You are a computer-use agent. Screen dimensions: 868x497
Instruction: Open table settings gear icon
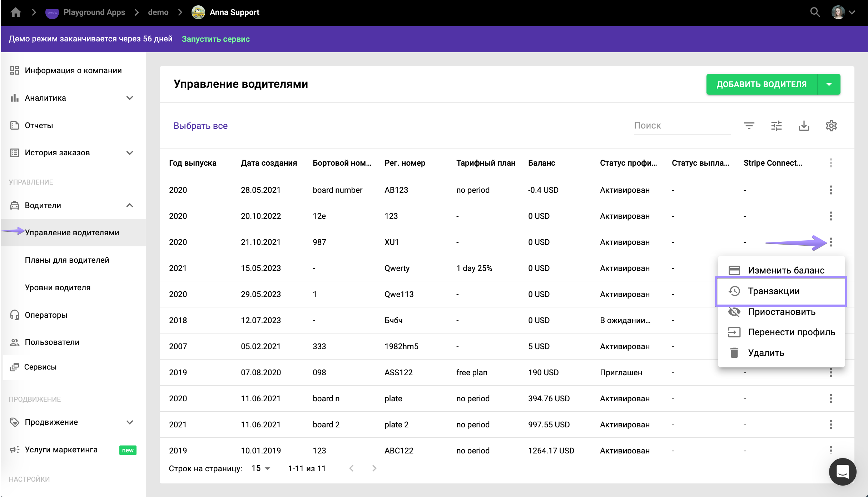point(831,126)
